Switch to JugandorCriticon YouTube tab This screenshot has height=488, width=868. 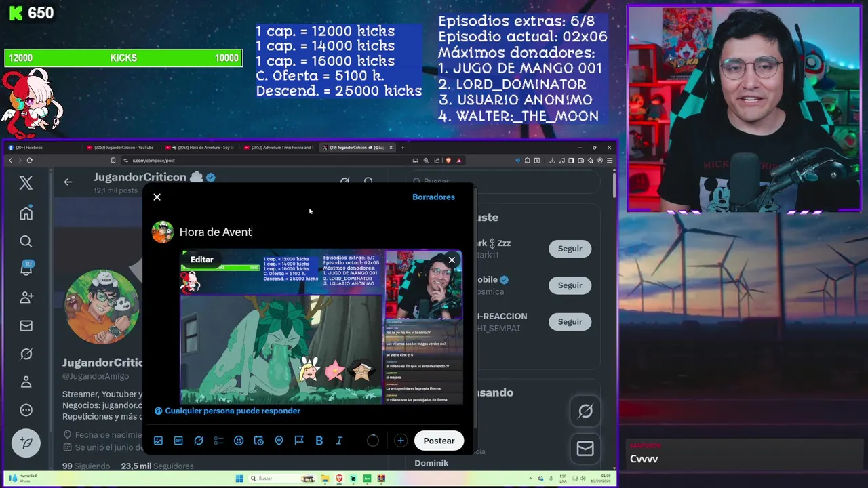[122, 147]
